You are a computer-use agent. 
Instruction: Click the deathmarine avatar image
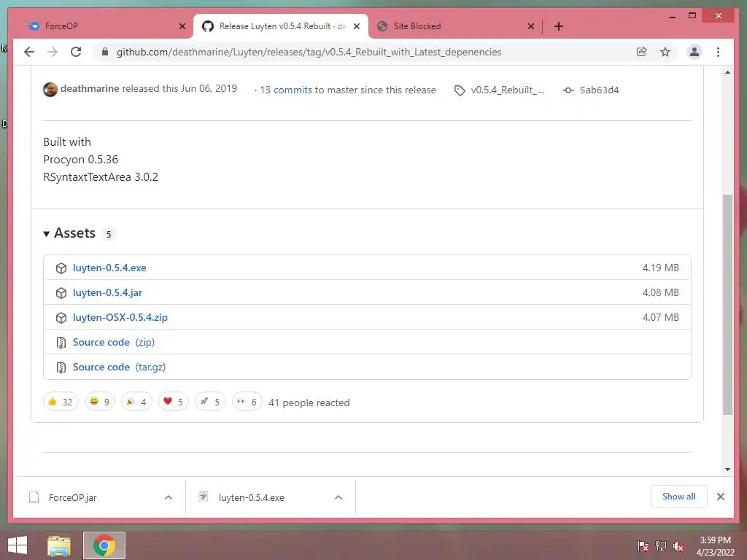point(50,90)
